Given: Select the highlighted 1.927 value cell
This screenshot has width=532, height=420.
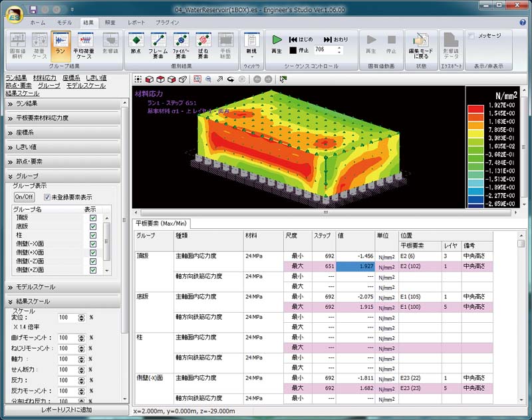Looking at the screenshot, I should (x=355, y=266).
